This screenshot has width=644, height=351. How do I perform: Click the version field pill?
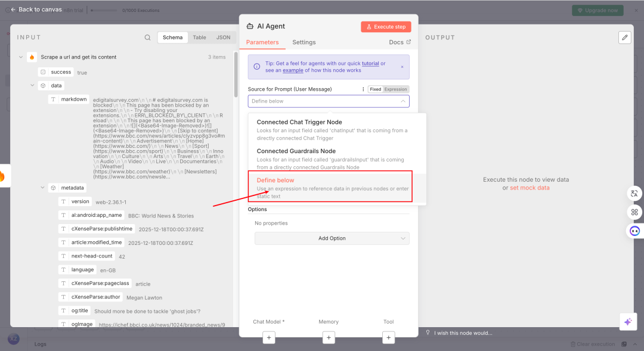75,201
